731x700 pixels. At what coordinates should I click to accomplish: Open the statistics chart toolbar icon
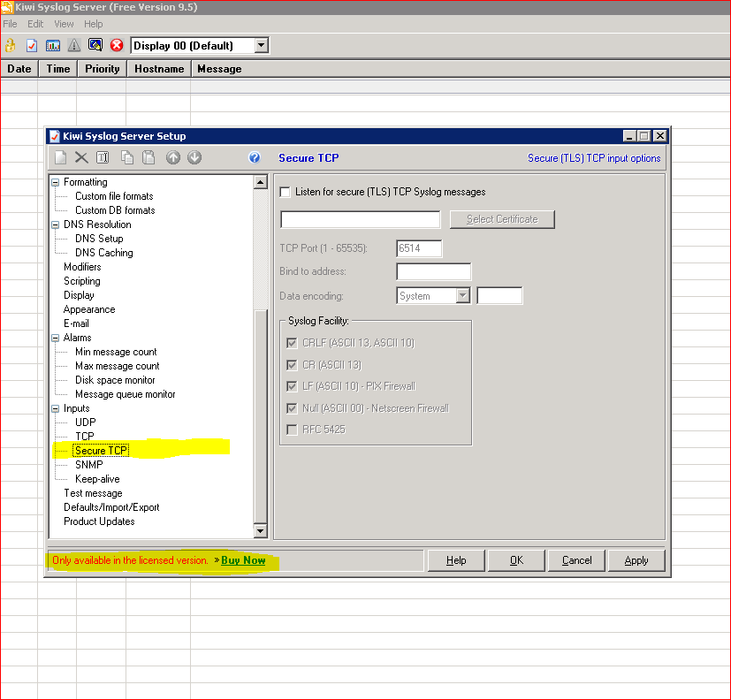(x=53, y=45)
